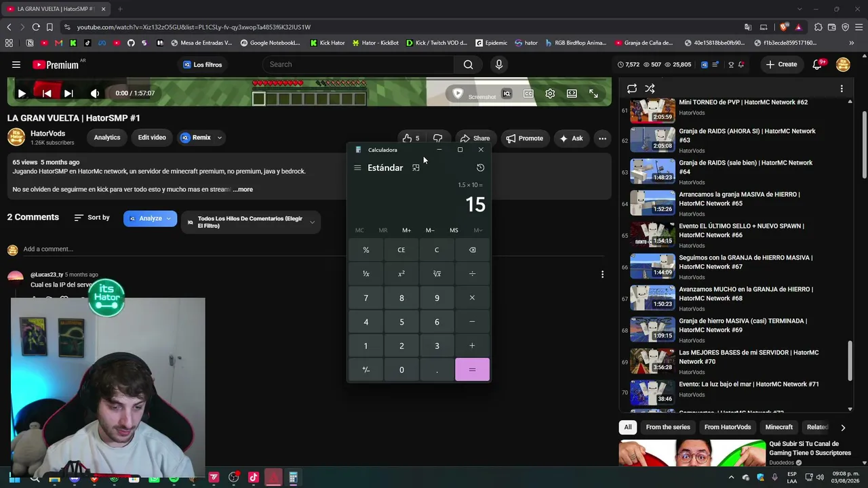Show more chips with the right arrow
The image size is (868, 488).
pyautogui.click(x=843, y=428)
